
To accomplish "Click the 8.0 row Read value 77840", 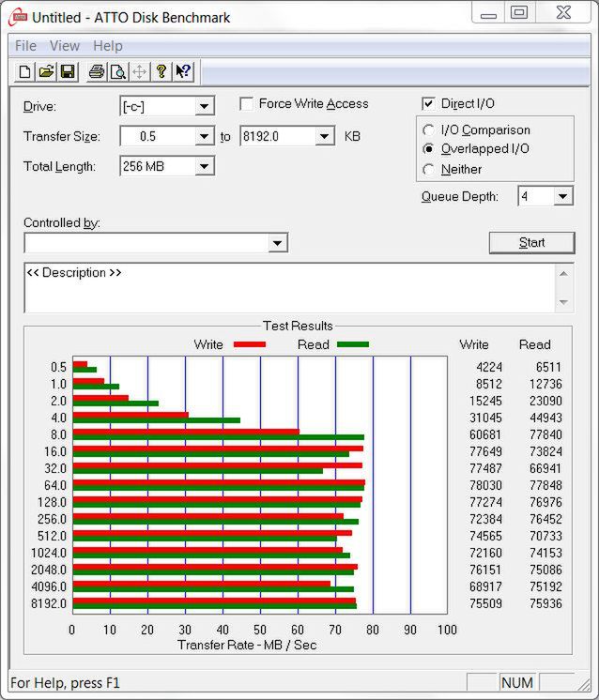I will (x=545, y=434).
